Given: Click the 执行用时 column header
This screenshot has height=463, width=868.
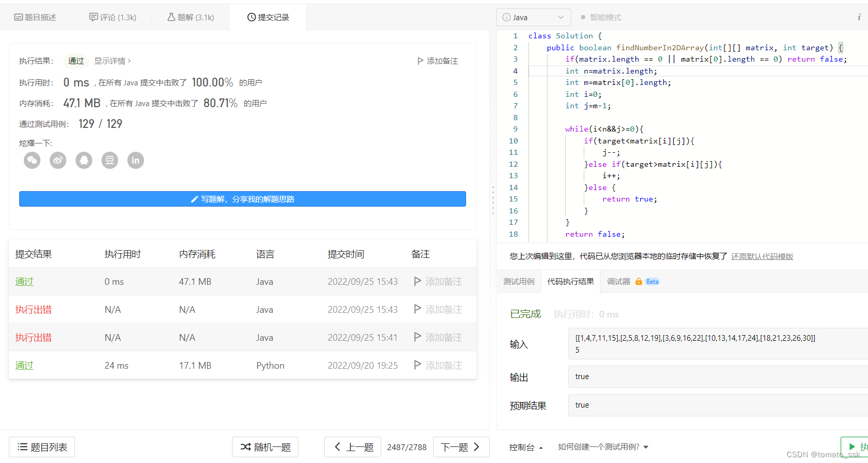Looking at the screenshot, I should (123, 254).
